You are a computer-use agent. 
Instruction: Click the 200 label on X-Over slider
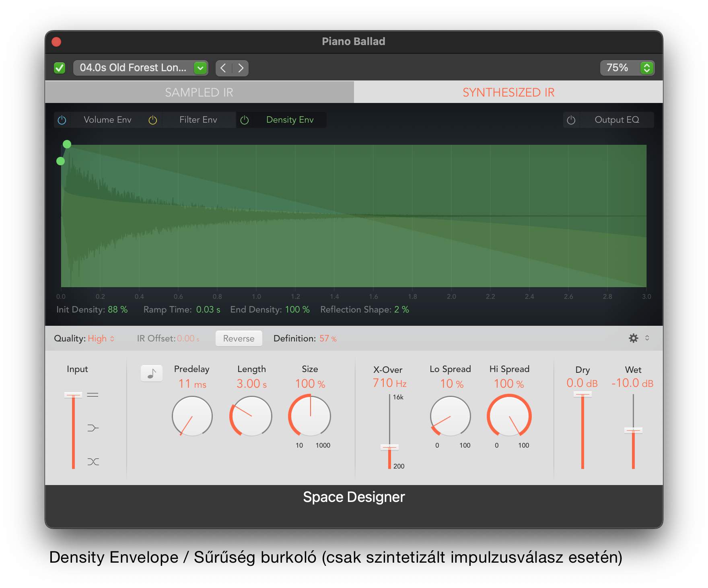[399, 466]
